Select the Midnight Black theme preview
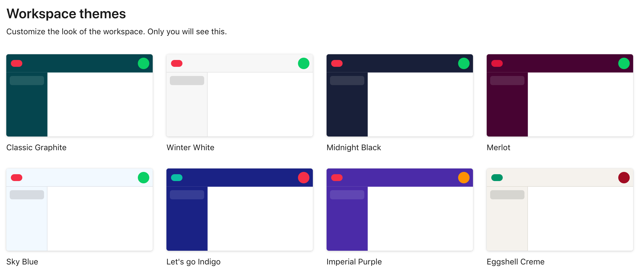 point(400,96)
